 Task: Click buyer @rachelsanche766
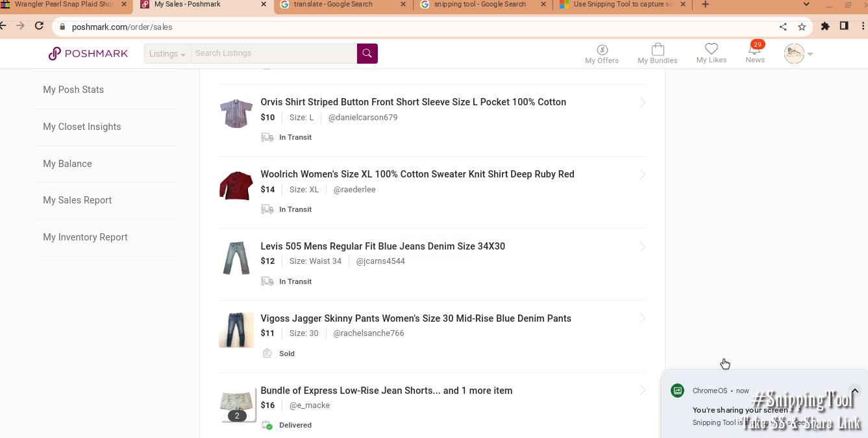pos(369,333)
